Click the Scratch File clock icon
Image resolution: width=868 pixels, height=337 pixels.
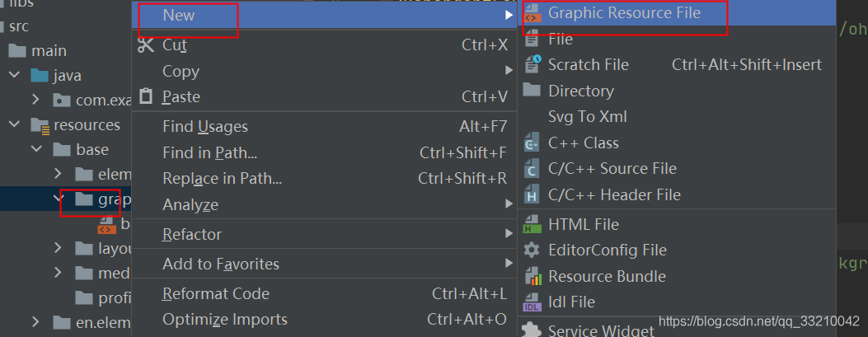point(532,64)
